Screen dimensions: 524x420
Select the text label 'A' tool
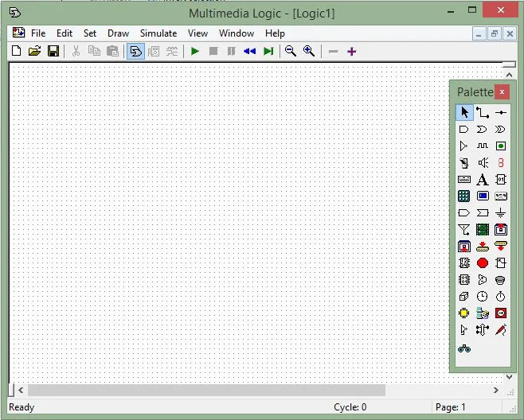pyautogui.click(x=483, y=180)
